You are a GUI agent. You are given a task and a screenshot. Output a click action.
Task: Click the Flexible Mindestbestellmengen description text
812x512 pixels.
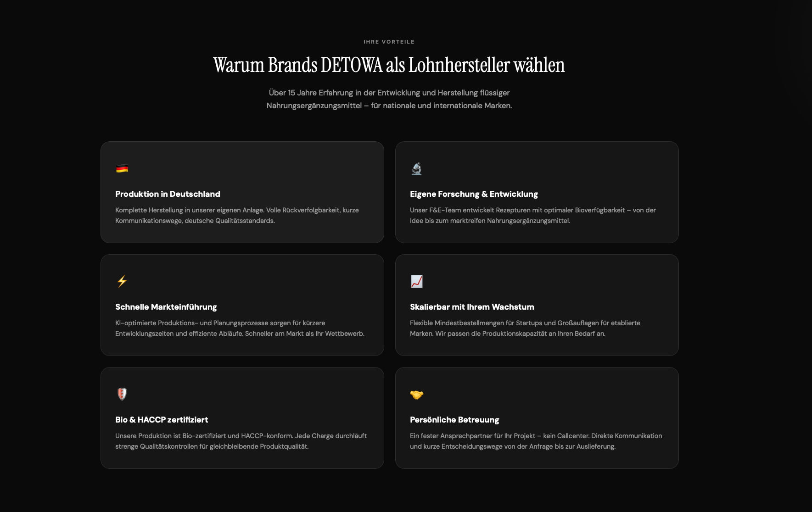[525, 328]
